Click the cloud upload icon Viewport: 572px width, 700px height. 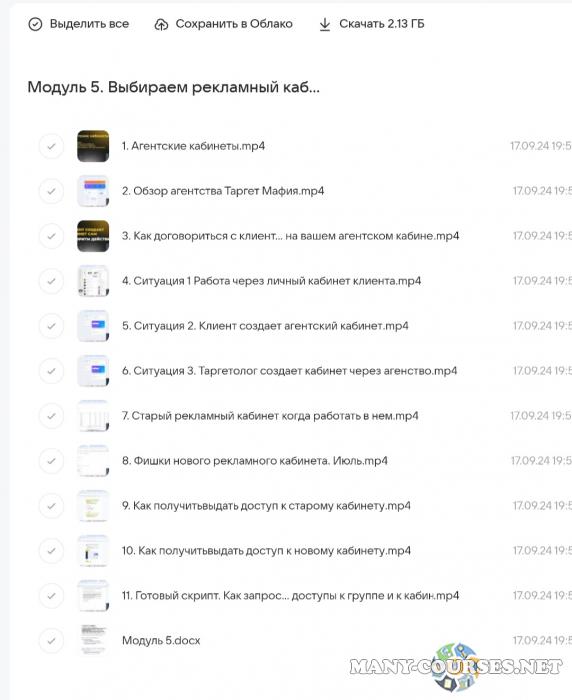point(161,25)
